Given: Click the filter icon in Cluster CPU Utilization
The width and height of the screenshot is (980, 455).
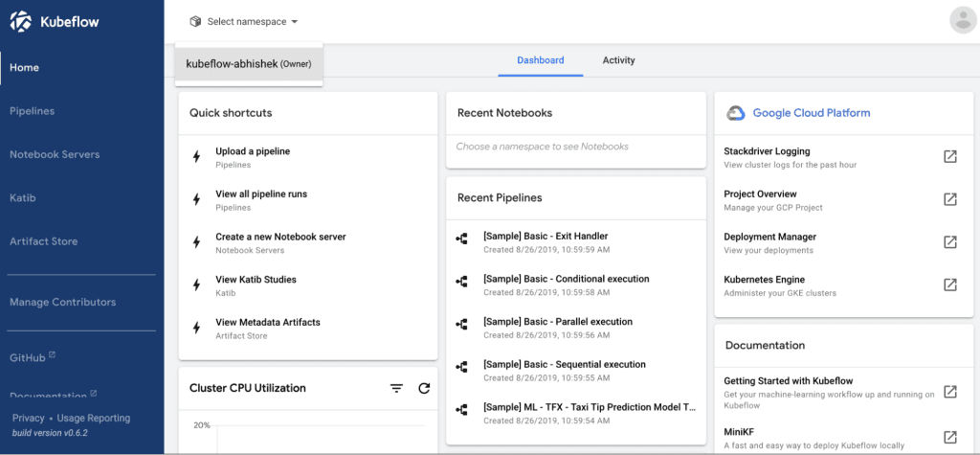Looking at the screenshot, I should pos(396,389).
